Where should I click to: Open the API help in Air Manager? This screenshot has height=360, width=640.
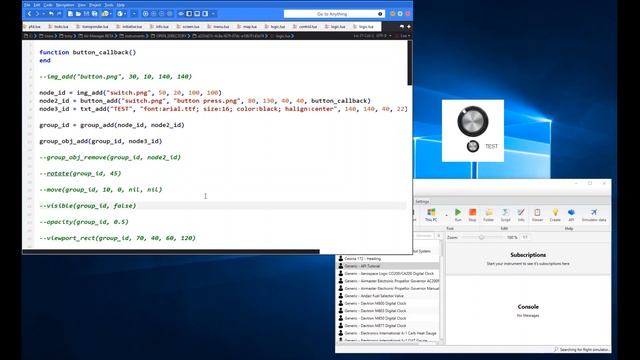click(x=571, y=214)
